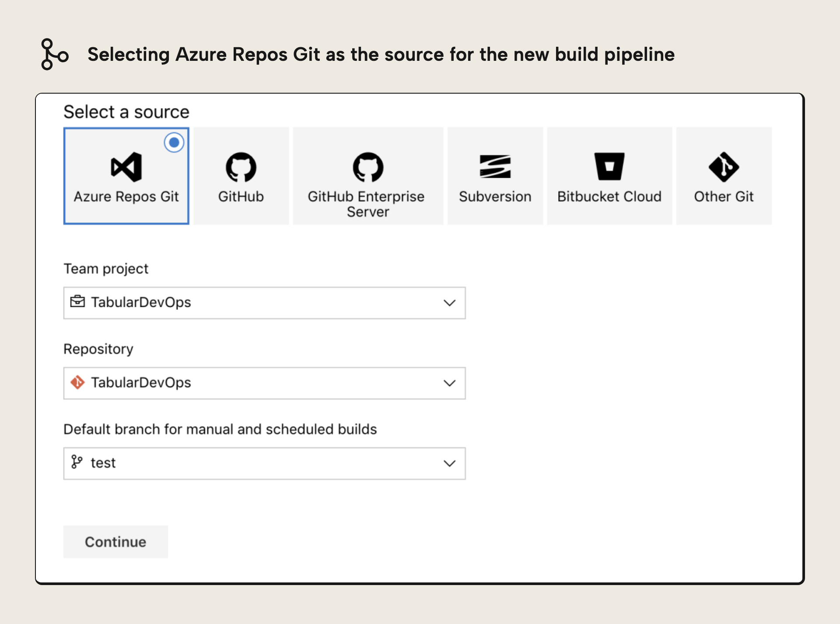The height and width of the screenshot is (624, 840).
Task: Choose the GitHub source icon
Action: coord(241,167)
